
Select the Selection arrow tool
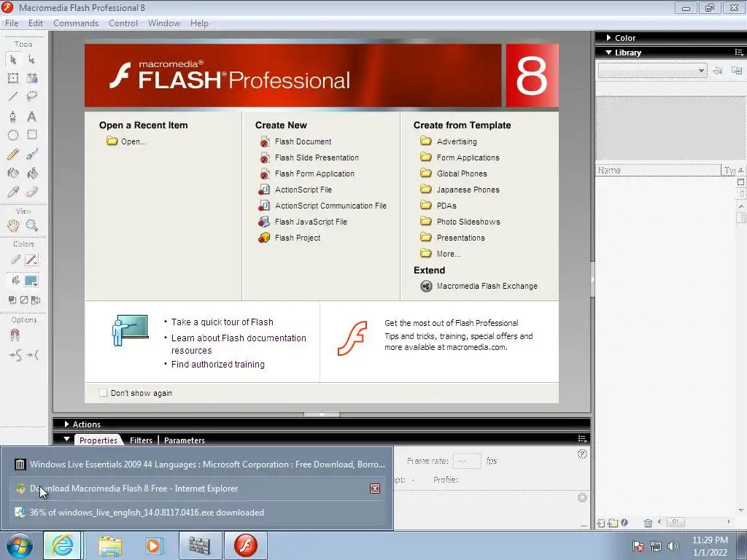(13, 60)
